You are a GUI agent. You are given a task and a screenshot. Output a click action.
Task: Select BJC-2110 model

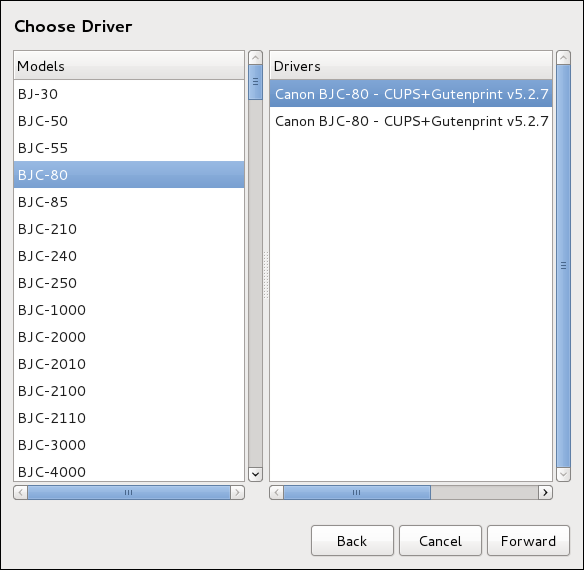129,418
